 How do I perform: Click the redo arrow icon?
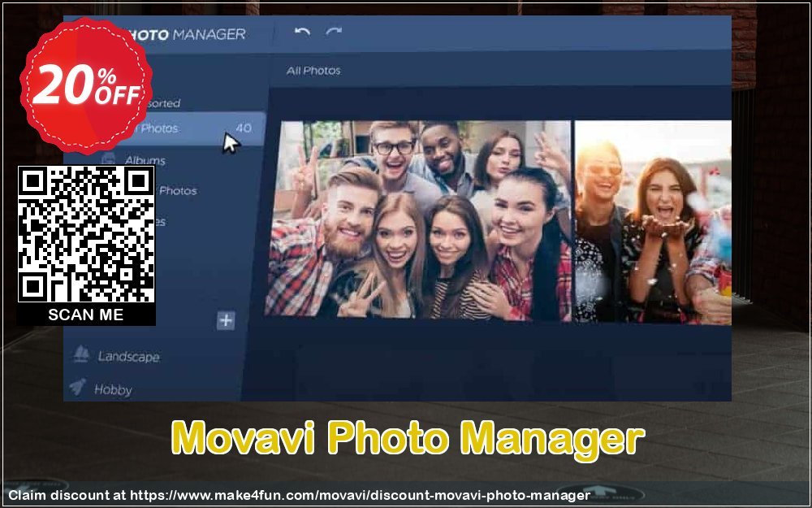[334, 33]
